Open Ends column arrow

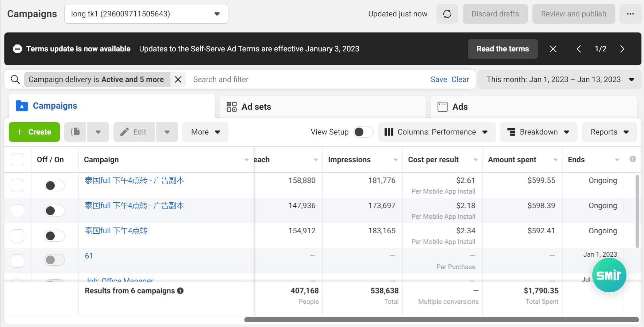617,160
